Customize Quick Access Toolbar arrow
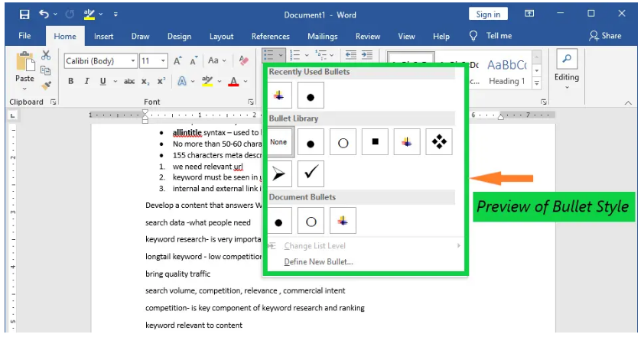644x337 pixels. (x=115, y=15)
